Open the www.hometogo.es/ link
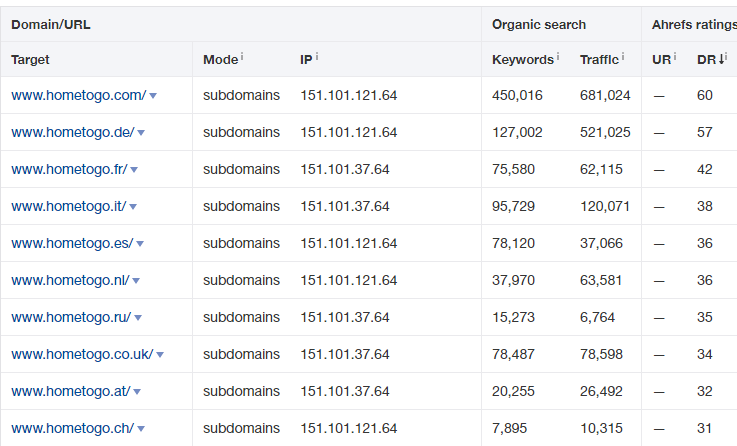 [72, 243]
